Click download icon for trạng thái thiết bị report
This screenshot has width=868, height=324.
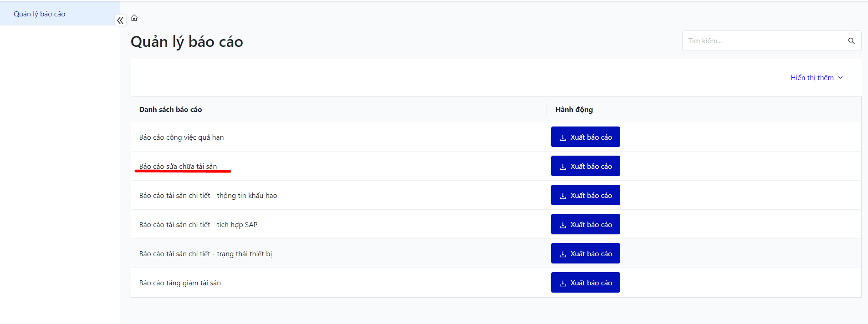pos(563,254)
